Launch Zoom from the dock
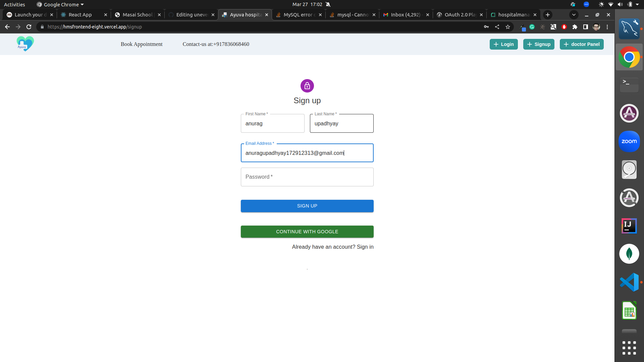Viewport: 644px width, 362px height. point(629,141)
